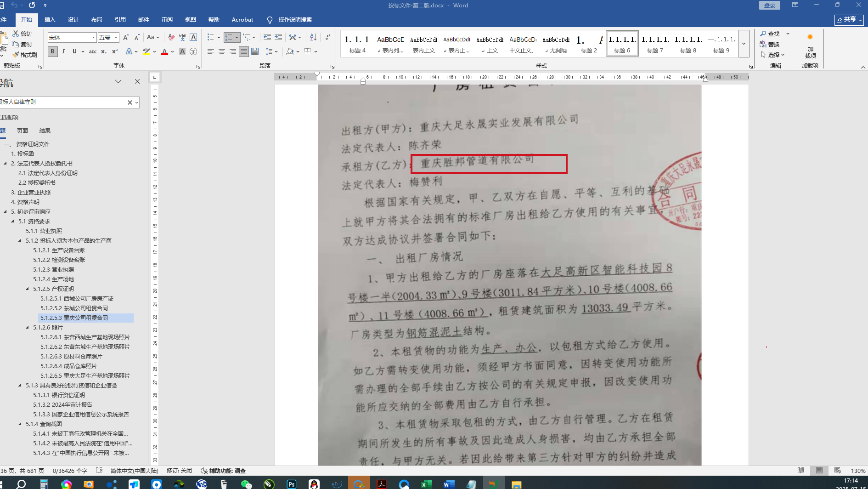The width and height of the screenshot is (868, 489).
Task: Apply character shading with the gray A icon
Action: (x=182, y=51)
